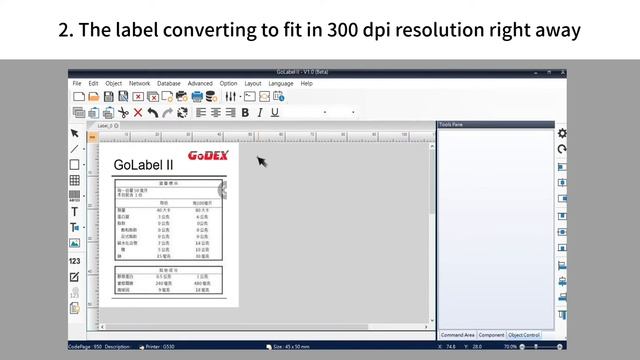Open the printer setup icon
This screenshot has height=360, width=640.
tap(182, 97)
